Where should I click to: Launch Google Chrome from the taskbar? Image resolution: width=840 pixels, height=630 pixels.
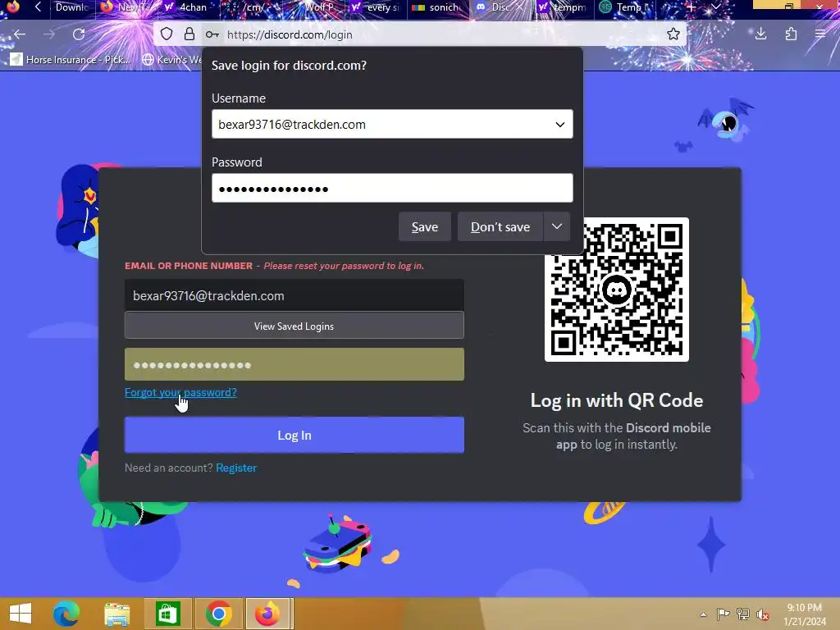pyautogui.click(x=218, y=614)
